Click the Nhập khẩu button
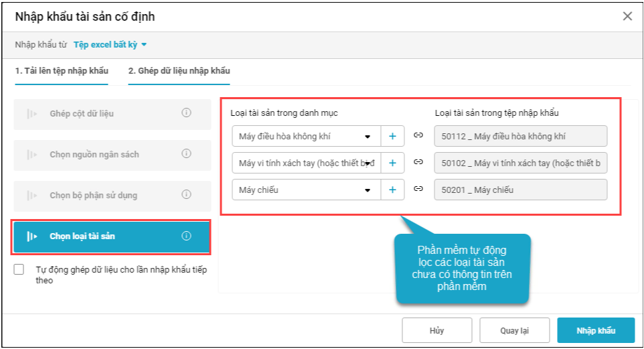644x349 pixels. [596, 330]
